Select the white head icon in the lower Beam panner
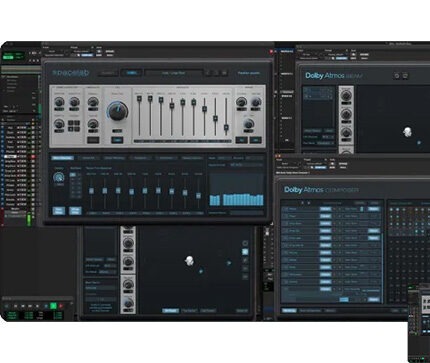 click(x=189, y=261)
